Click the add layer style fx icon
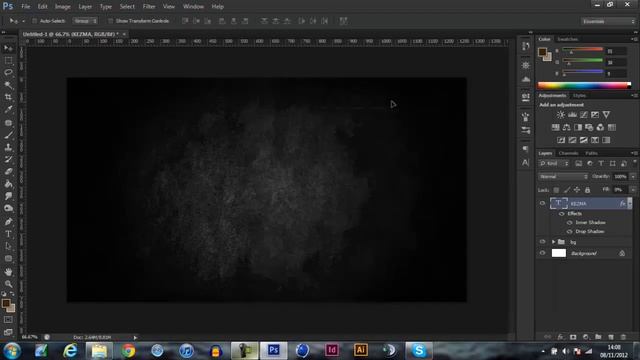 click(x=560, y=337)
